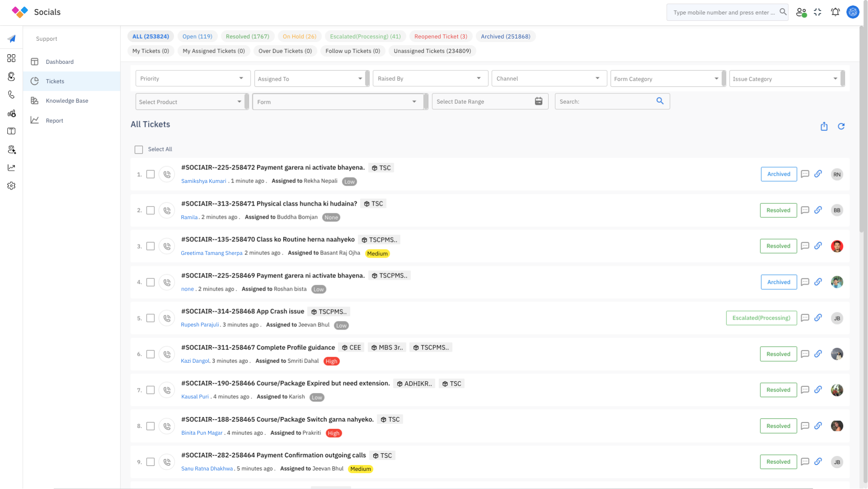Check the Select All checkbox
This screenshot has width=868, height=489.
pos(139,149)
